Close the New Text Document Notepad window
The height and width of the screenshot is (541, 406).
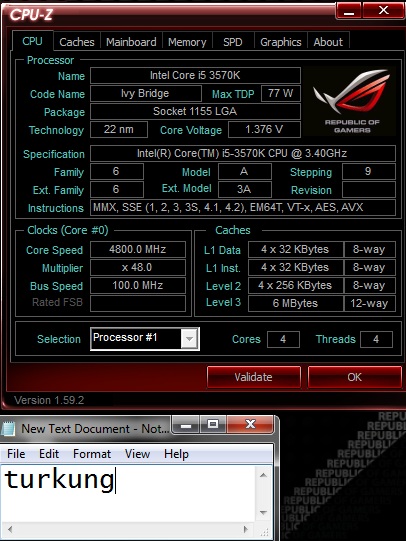(250, 424)
